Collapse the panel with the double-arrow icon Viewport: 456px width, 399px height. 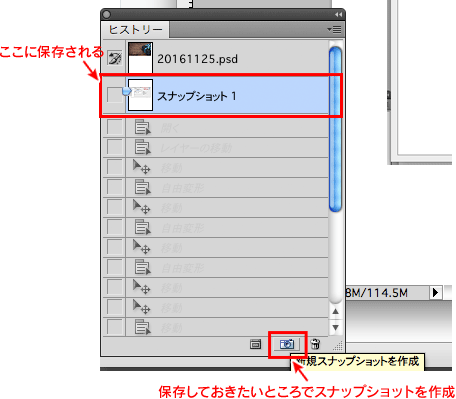[338, 14]
